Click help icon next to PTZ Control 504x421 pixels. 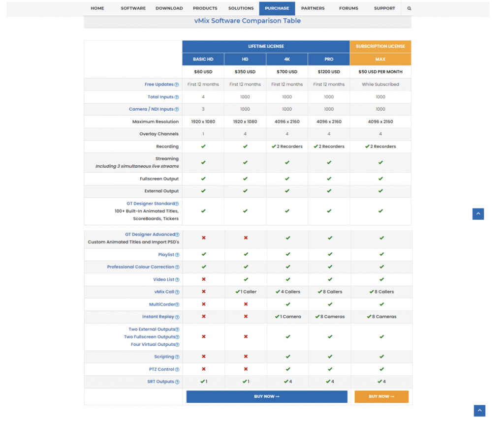click(177, 369)
